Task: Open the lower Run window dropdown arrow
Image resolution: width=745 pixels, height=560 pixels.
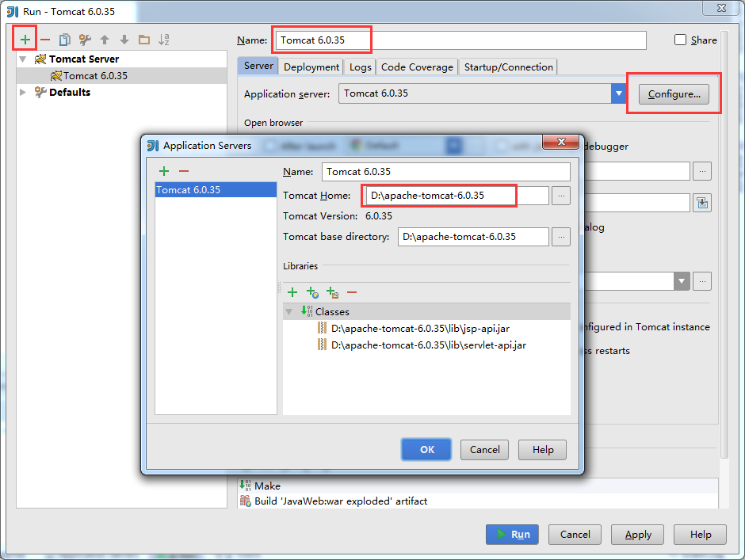Action: pos(682,281)
